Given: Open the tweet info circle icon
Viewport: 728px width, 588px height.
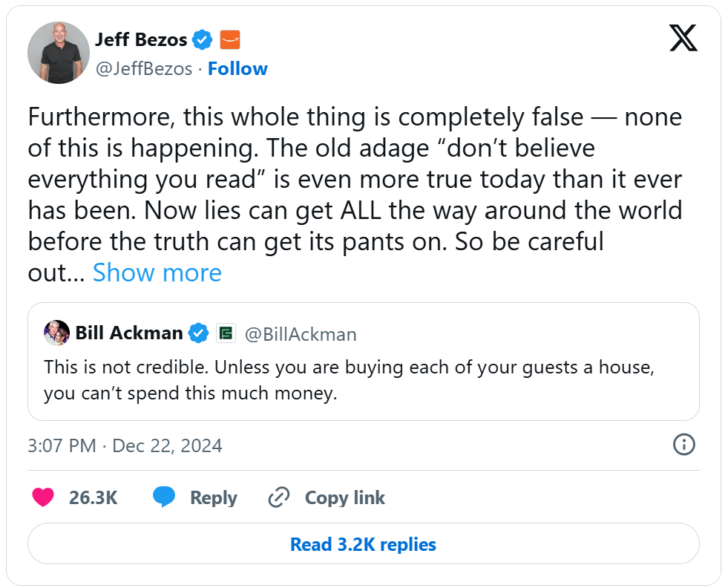Looking at the screenshot, I should click(683, 445).
